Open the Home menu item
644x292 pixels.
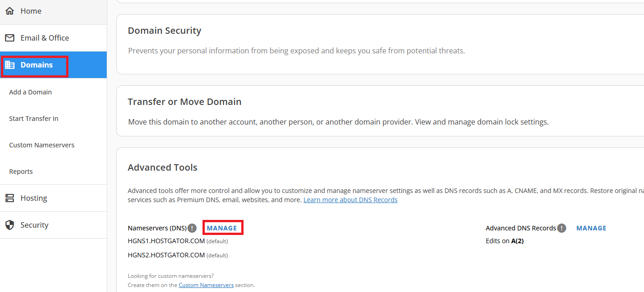point(31,11)
